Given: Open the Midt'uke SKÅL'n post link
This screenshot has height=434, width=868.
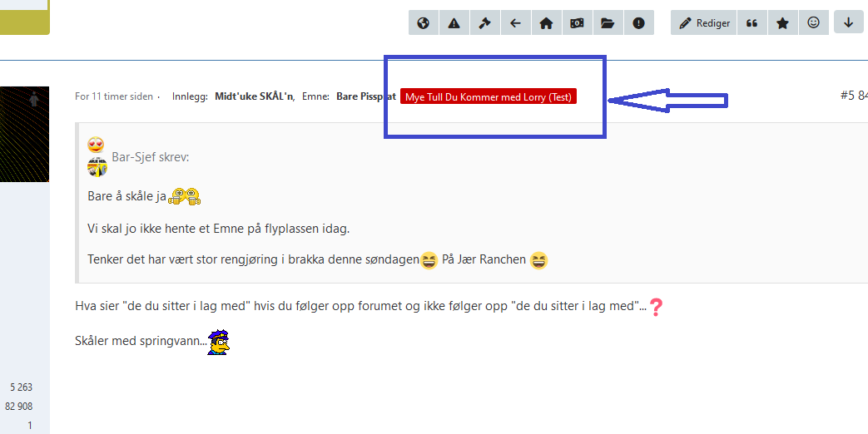Looking at the screenshot, I should coord(254,96).
